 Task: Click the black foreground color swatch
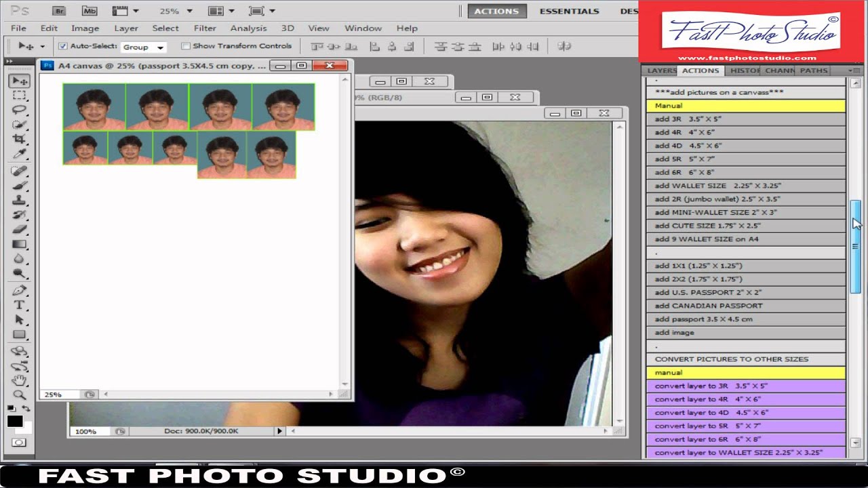(15, 421)
